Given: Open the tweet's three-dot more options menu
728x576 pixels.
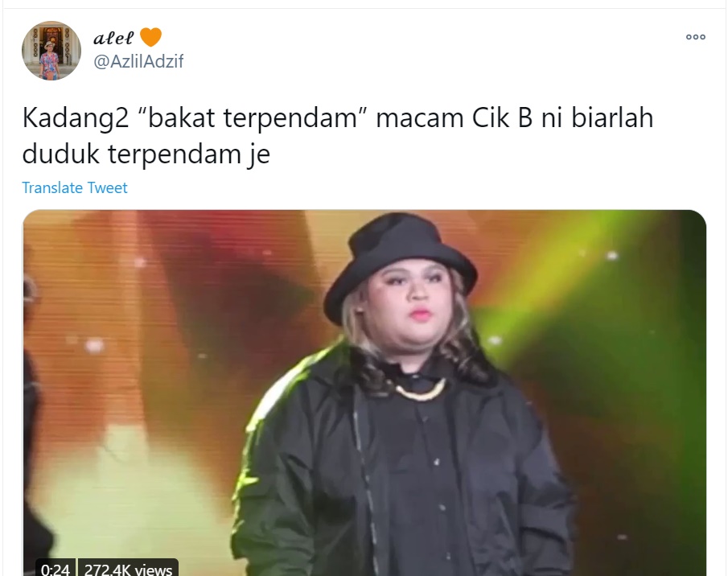Looking at the screenshot, I should click(x=696, y=37).
